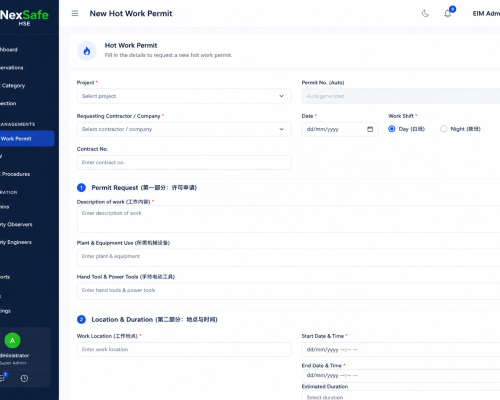This screenshot has width=500, height=400.
Task: Go to Procedures in the sidebar
Action: tap(15, 174)
